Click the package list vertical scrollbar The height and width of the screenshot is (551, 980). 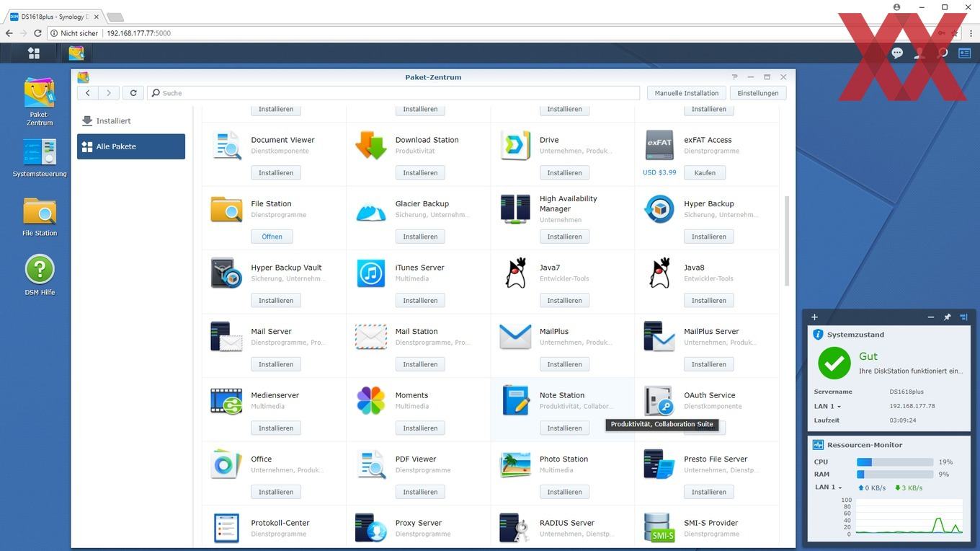(786, 240)
